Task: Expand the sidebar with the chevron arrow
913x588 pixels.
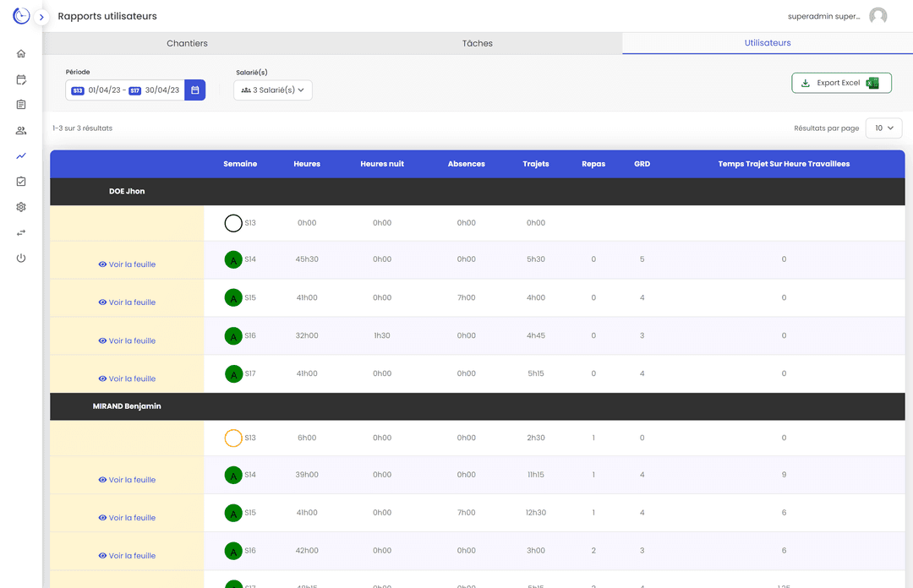Action: 41,17
